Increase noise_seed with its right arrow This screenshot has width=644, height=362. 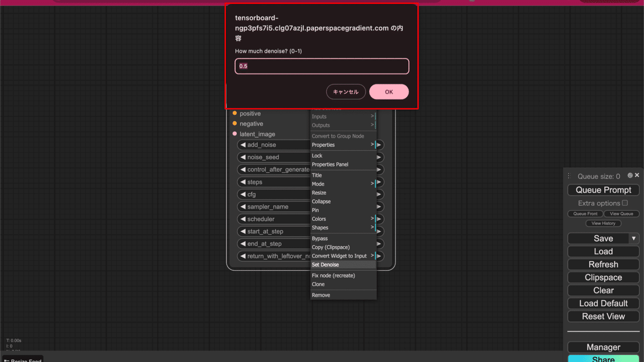click(x=379, y=157)
